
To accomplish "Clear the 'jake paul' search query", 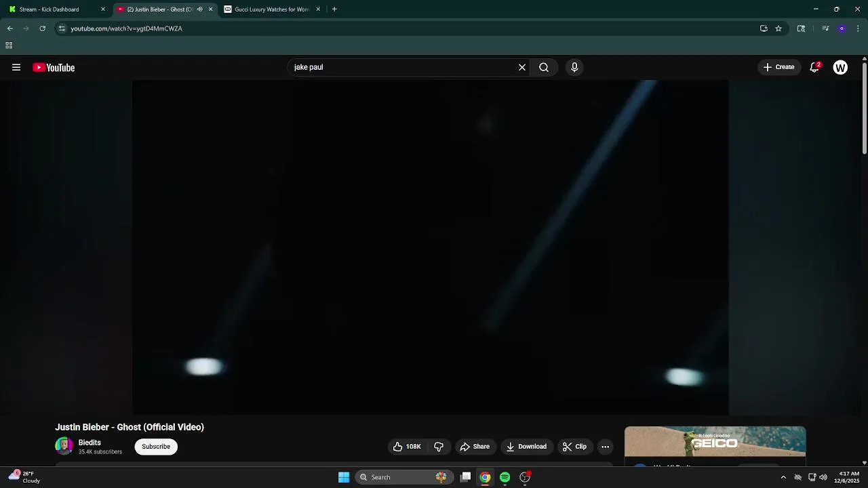I will 522,67.
